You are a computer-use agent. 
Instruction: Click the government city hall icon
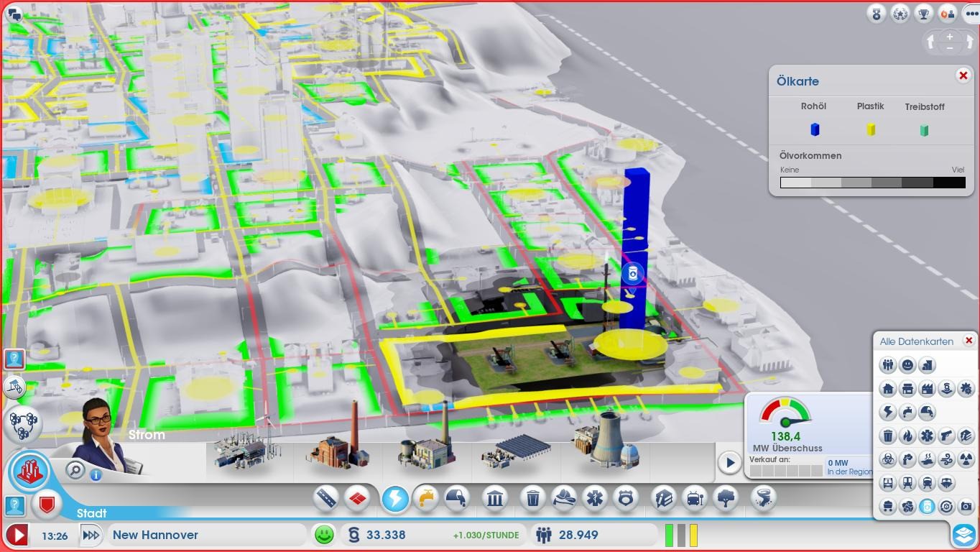pos(494,498)
